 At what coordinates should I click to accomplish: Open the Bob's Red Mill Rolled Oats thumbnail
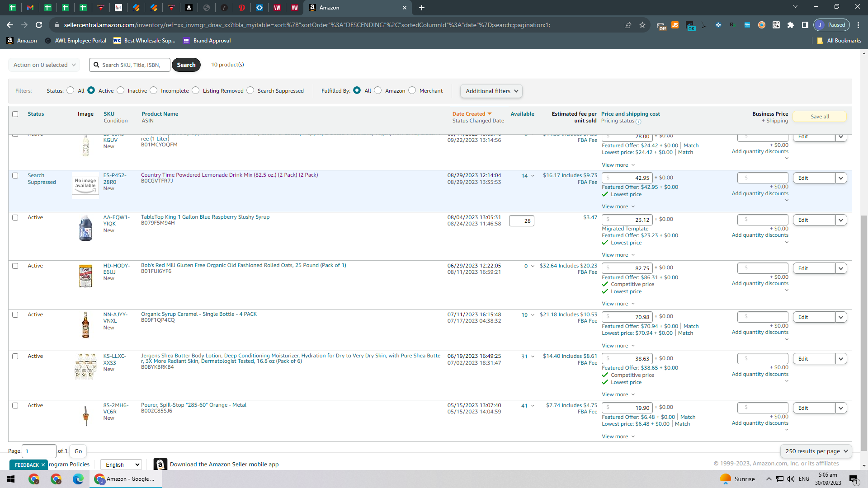(x=85, y=277)
